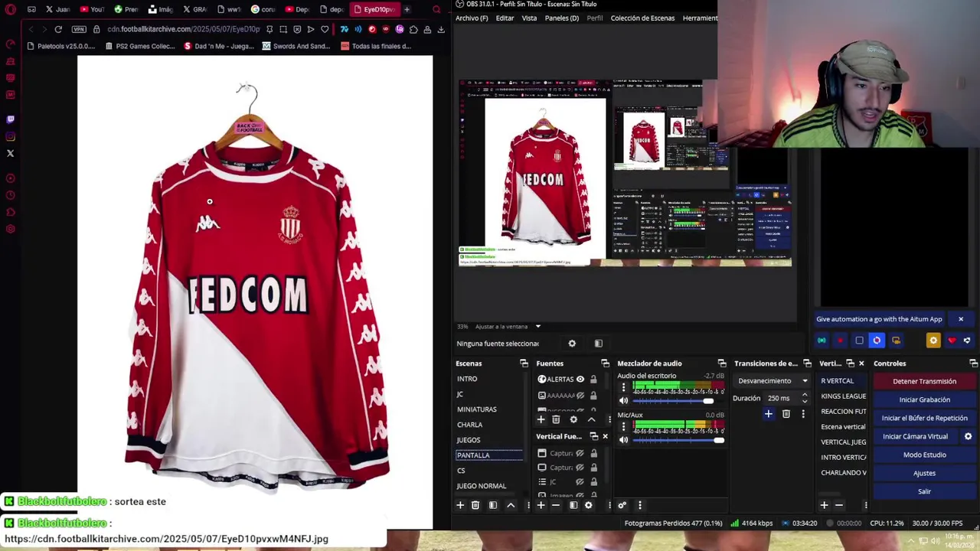980x551 pixels.
Task: Open source properties gear beside Ninguna fuente seleccionada
Action: [x=572, y=344]
